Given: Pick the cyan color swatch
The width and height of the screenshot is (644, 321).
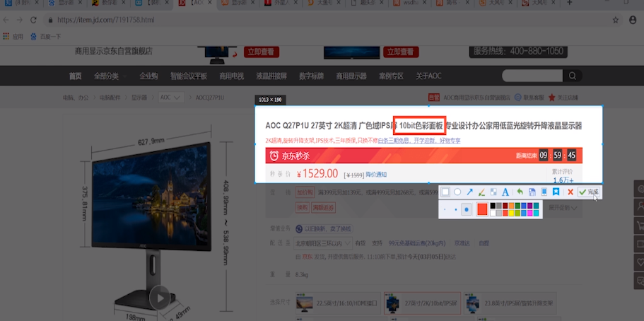Looking at the screenshot, I should 536,213.
